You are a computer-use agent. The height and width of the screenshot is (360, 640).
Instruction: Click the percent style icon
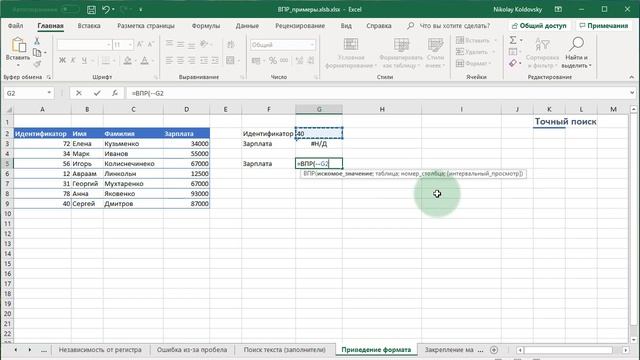click(273, 61)
